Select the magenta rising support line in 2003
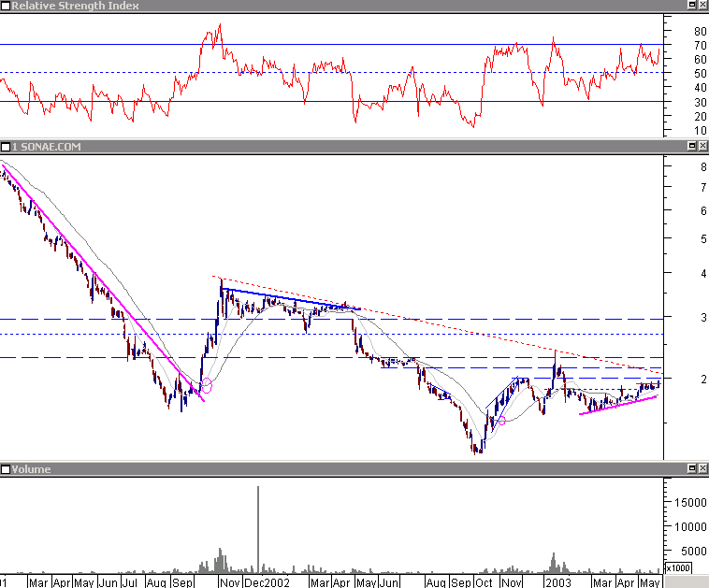Image resolution: width=709 pixels, height=588 pixels. point(617,406)
